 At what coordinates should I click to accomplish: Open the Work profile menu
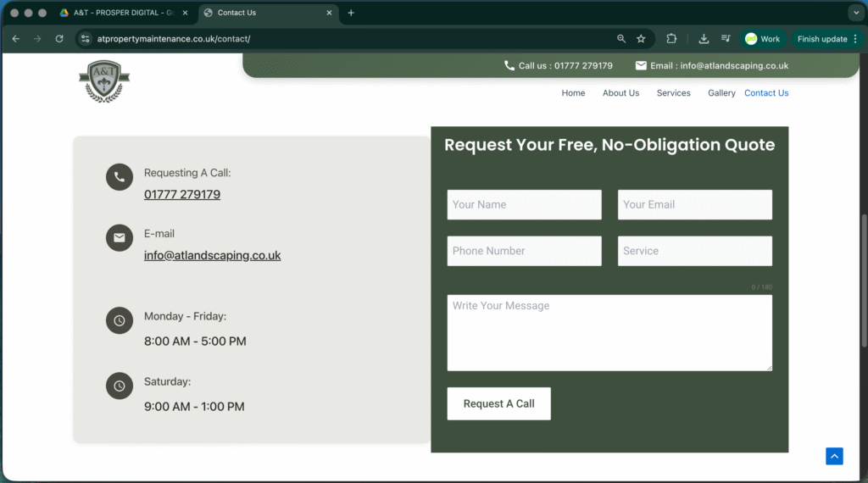[x=761, y=39]
